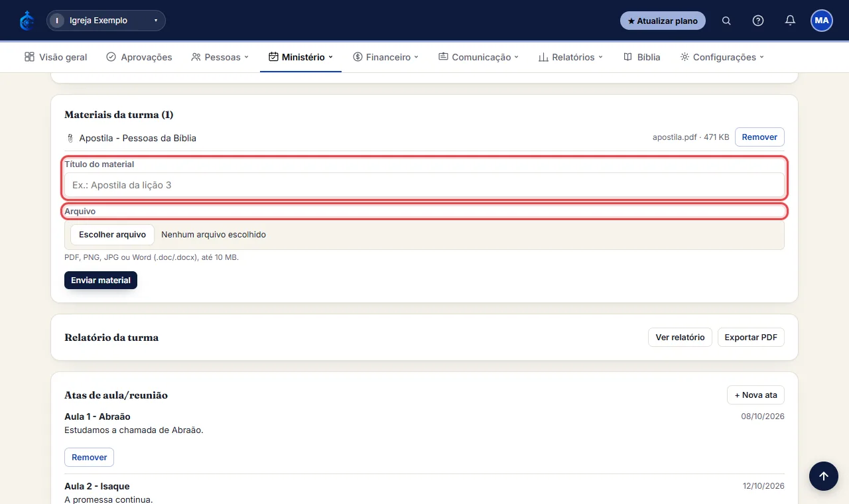Expand the Pessoas menu
The image size is (849, 504).
coord(220,57)
